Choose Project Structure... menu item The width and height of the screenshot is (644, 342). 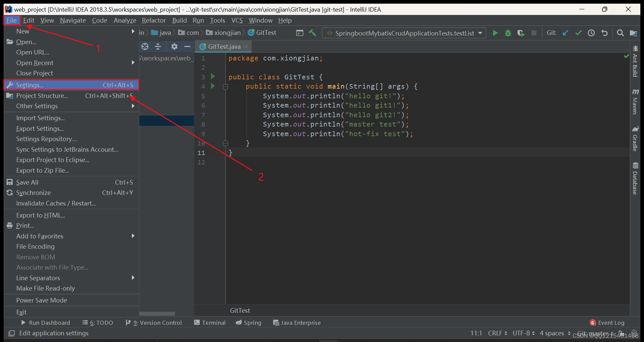click(x=71, y=96)
